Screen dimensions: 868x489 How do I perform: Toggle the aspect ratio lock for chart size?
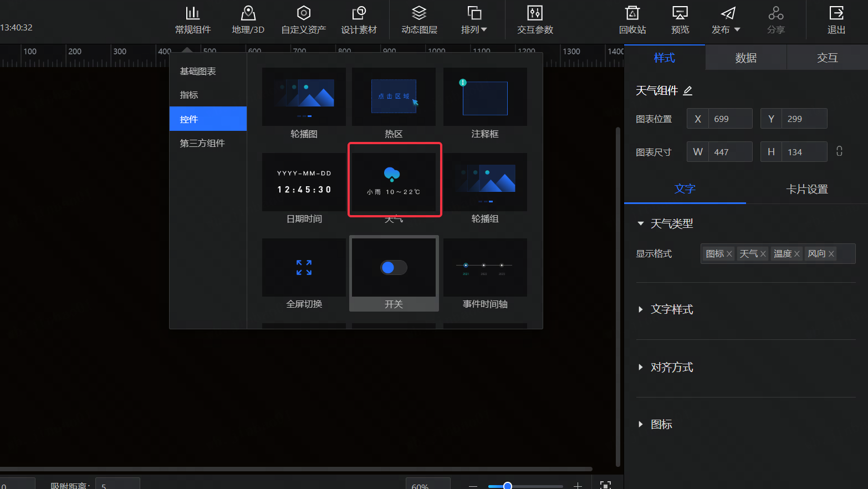pyautogui.click(x=839, y=151)
